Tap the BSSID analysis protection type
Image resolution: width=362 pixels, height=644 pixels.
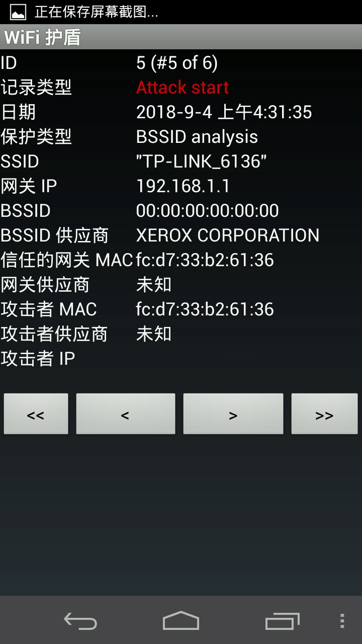(197, 137)
